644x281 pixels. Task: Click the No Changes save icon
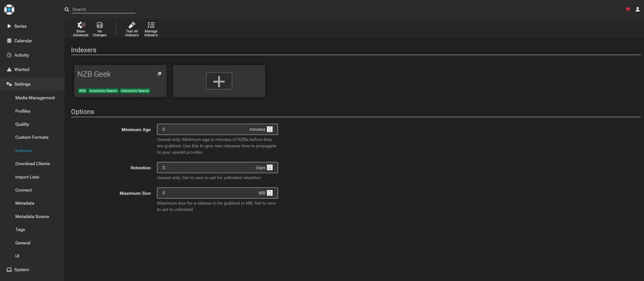pos(99,29)
